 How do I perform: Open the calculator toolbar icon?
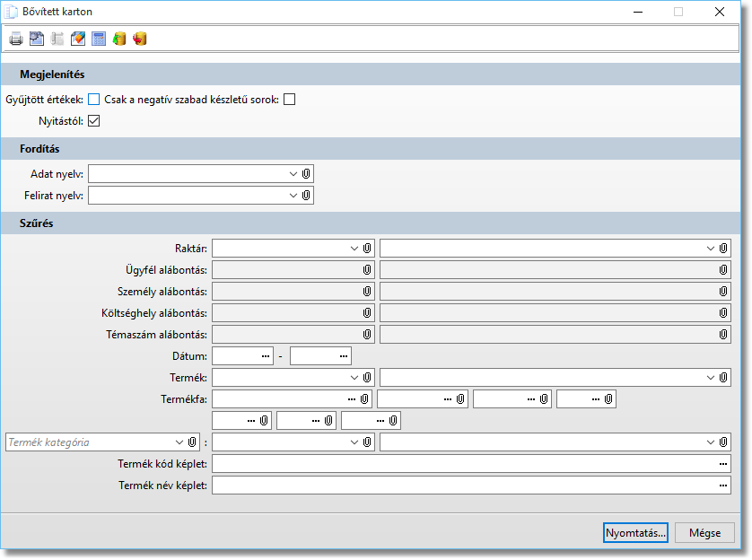pos(99,39)
